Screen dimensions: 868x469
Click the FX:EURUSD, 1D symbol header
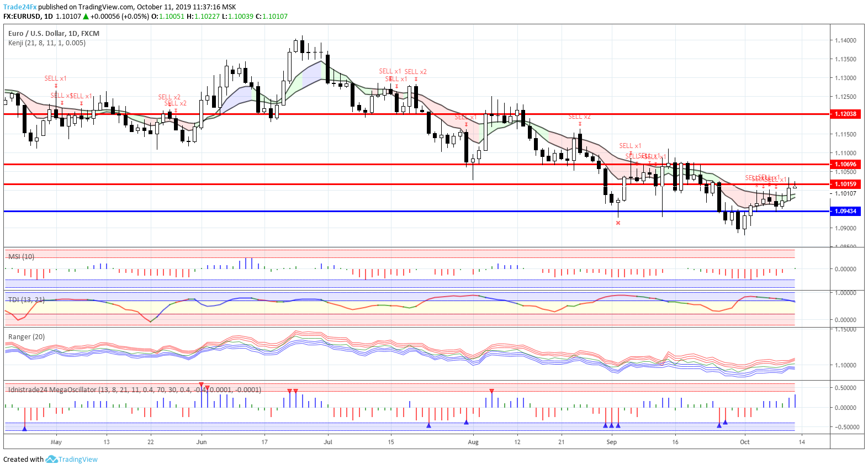[28, 17]
